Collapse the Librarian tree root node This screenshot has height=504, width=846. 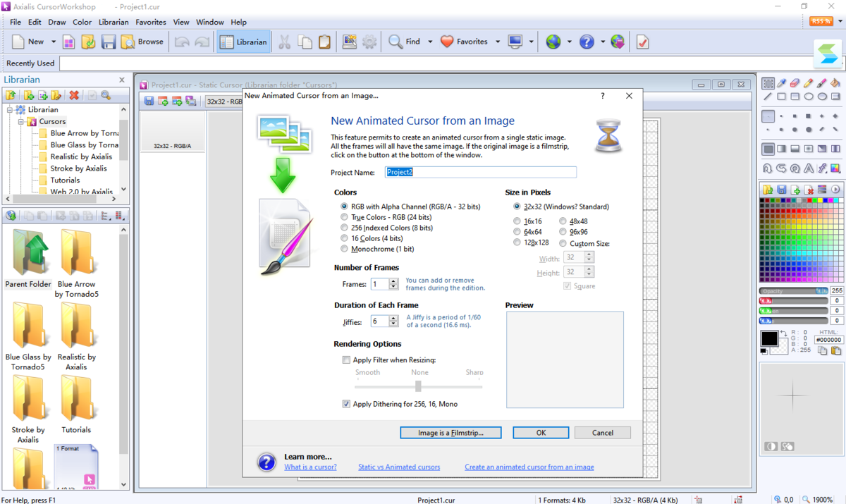pos(10,109)
